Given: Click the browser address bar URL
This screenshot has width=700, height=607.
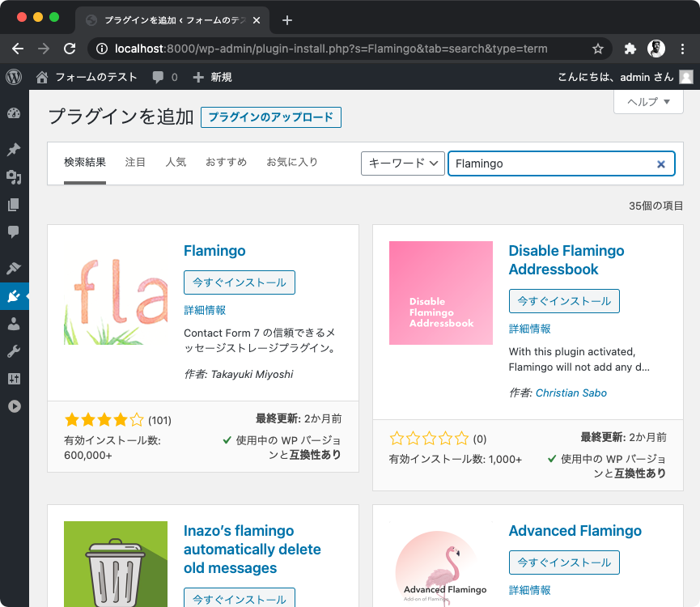Looking at the screenshot, I should click(331, 49).
